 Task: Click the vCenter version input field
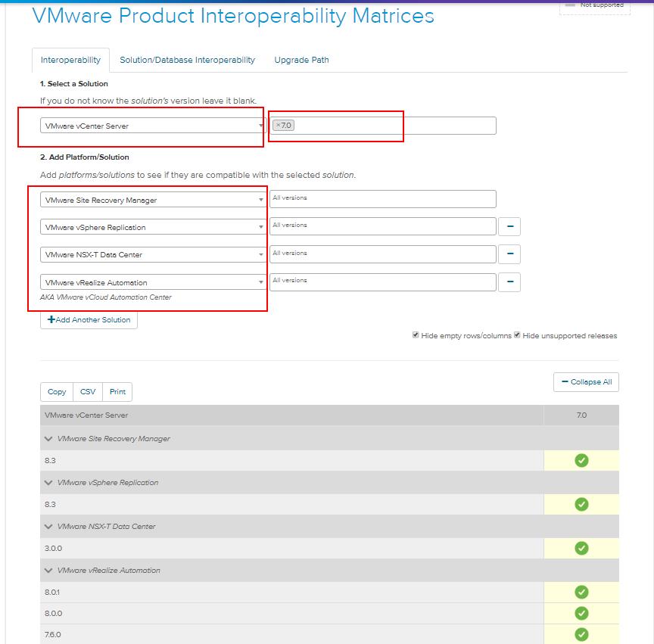[x=384, y=126]
